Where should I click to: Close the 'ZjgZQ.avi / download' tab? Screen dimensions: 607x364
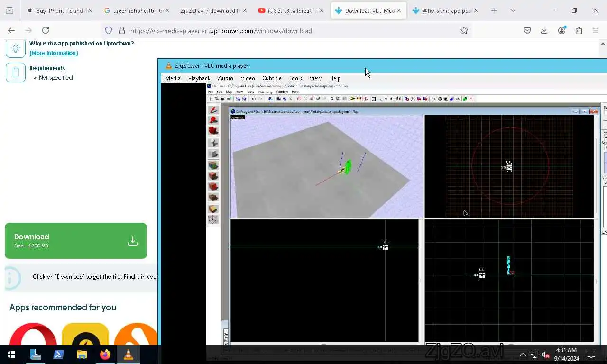244,10
